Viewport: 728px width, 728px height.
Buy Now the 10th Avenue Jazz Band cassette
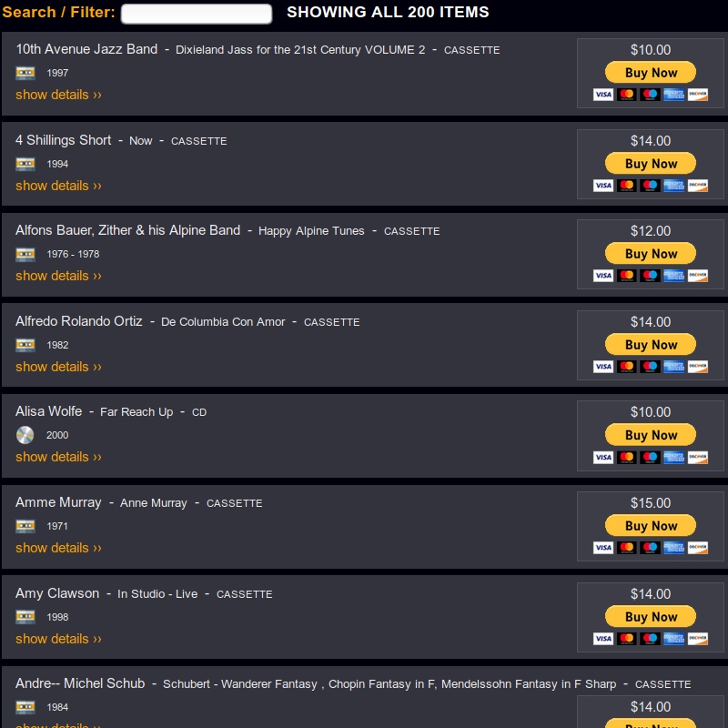[651, 73]
